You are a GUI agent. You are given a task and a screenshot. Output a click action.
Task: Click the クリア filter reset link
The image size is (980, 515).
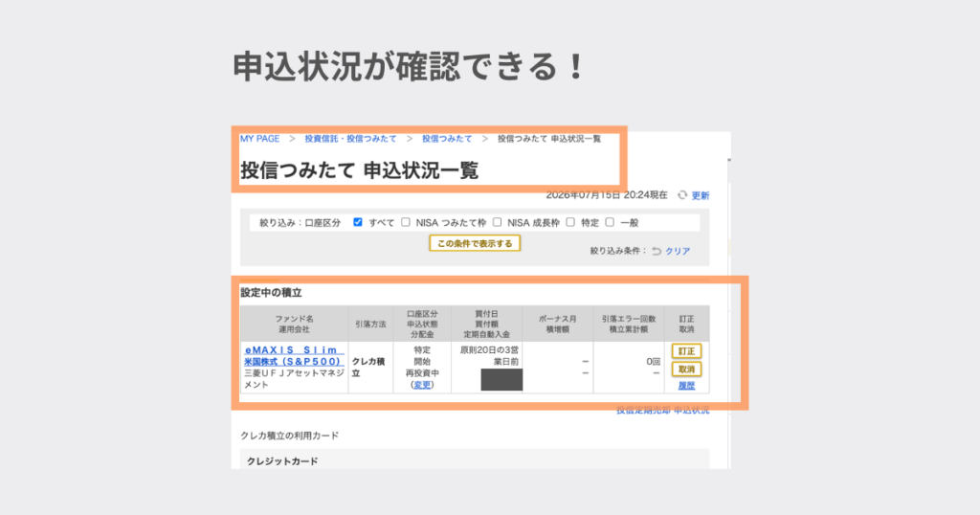pos(678,251)
